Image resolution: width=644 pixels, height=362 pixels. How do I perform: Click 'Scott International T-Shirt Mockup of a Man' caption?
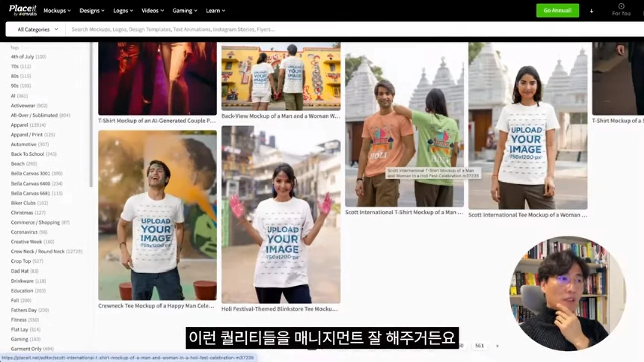(x=405, y=212)
